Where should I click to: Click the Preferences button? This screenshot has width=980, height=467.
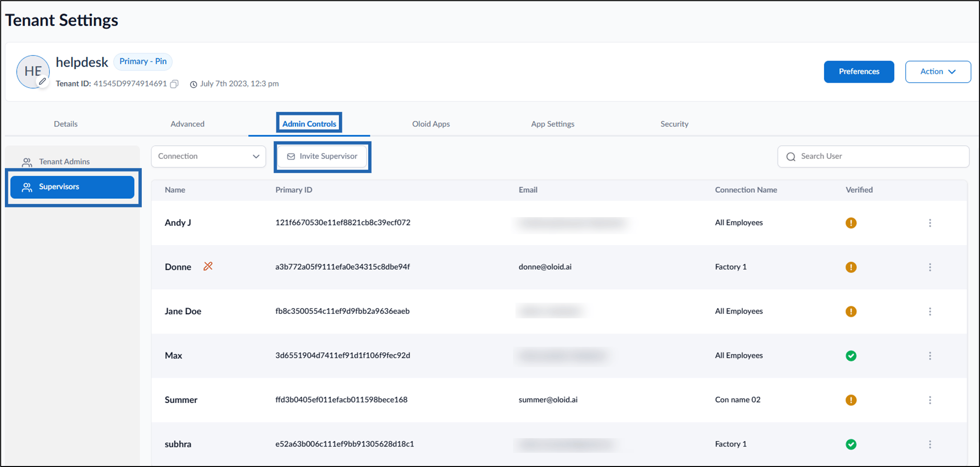(x=859, y=71)
